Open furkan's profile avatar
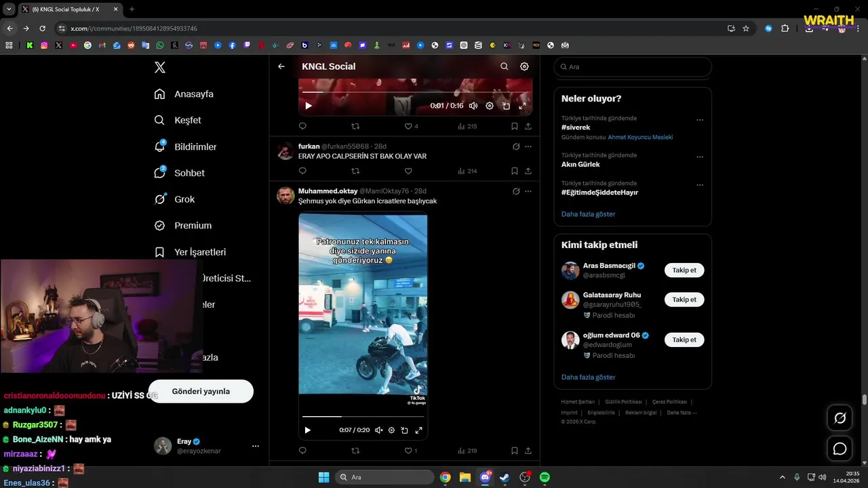868x488 pixels. point(285,150)
